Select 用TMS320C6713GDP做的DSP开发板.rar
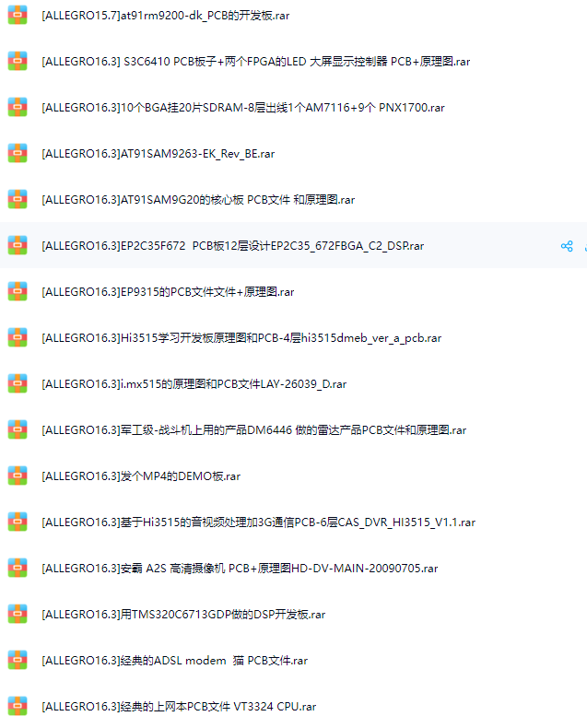Image resolution: width=587 pixels, height=728 pixels. (x=183, y=615)
